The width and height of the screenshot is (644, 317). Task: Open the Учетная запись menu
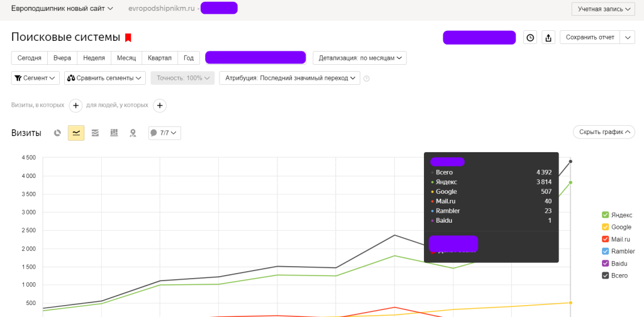pyautogui.click(x=602, y=9)
